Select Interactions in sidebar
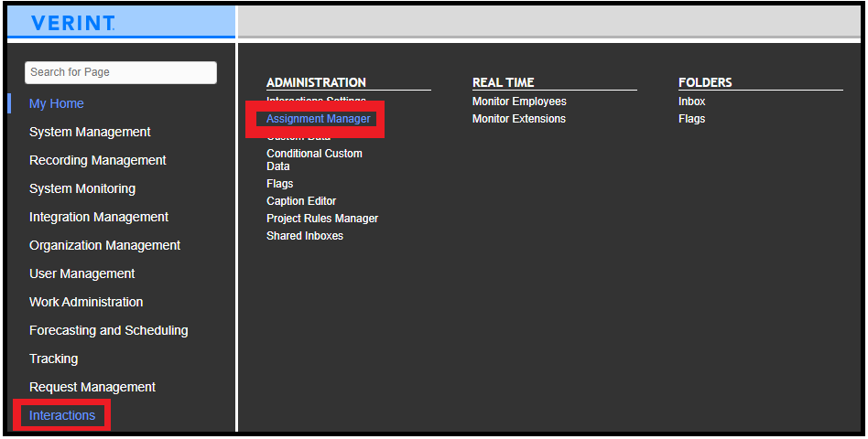This screenshot has height=439, width=868. point(62,415)
